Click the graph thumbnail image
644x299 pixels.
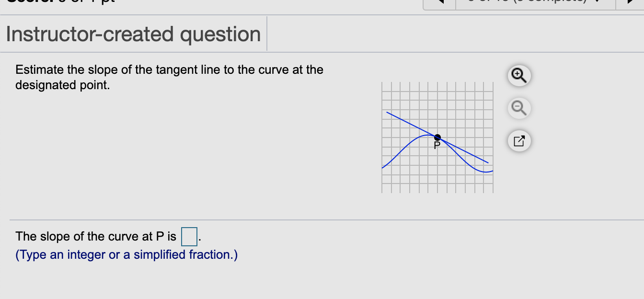pyautogui.click(x=437, y=138)
